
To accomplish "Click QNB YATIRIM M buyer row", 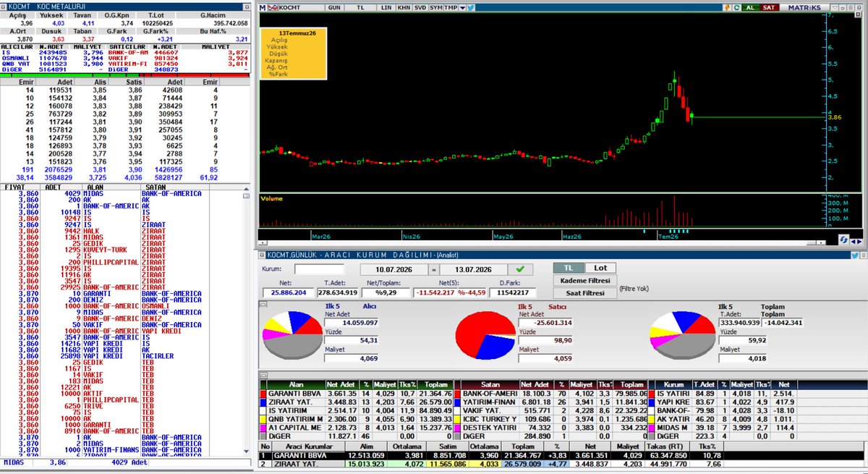I will point(357,420).
